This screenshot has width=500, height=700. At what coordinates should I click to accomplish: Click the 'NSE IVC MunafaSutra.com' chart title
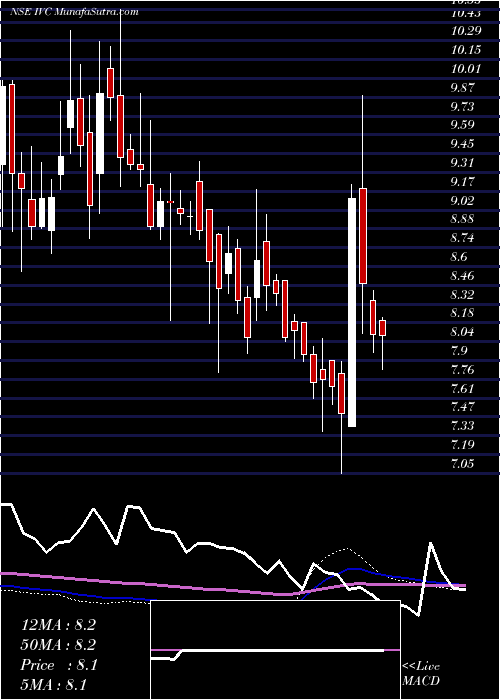click(x=74, y=12)
